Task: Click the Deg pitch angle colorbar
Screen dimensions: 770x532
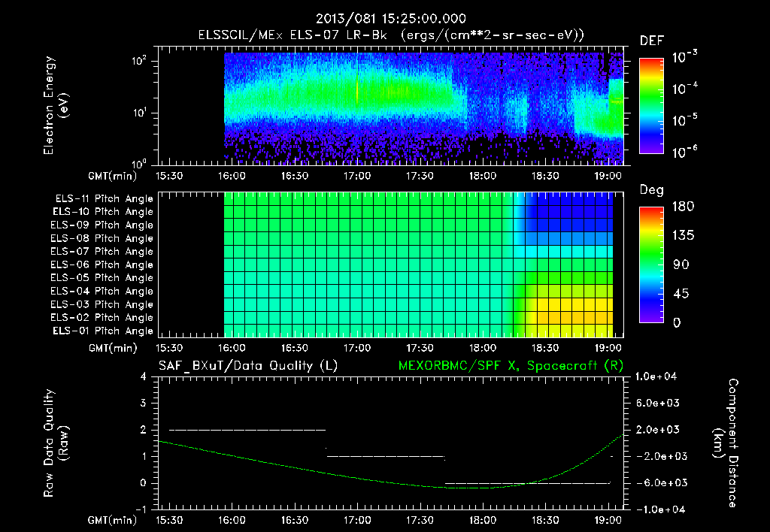Action: click(652, 265)
